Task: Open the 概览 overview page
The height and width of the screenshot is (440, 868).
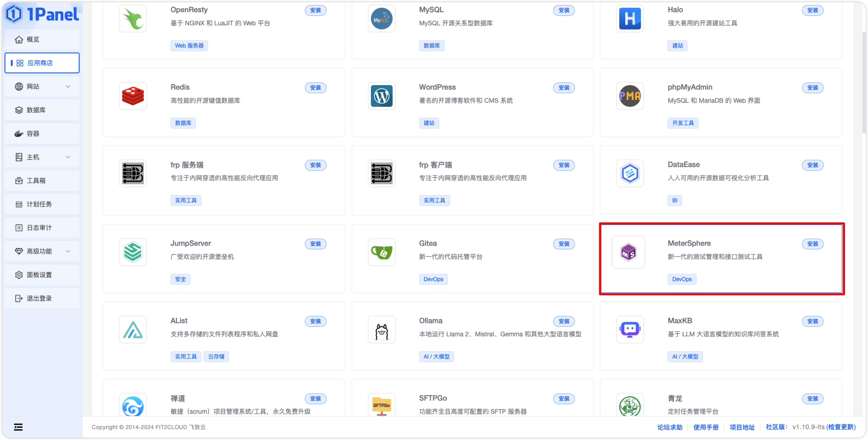Action: pyautogui.click(x=42, y=39)
